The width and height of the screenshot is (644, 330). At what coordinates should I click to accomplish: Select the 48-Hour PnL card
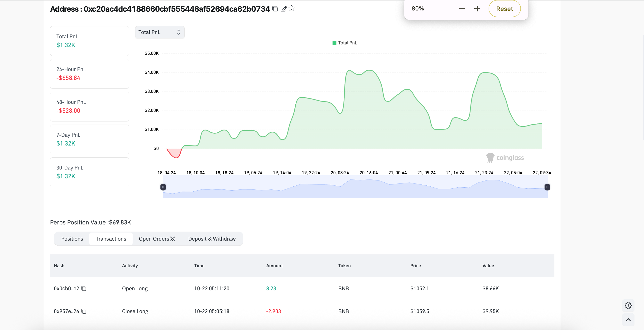[90, 107]
